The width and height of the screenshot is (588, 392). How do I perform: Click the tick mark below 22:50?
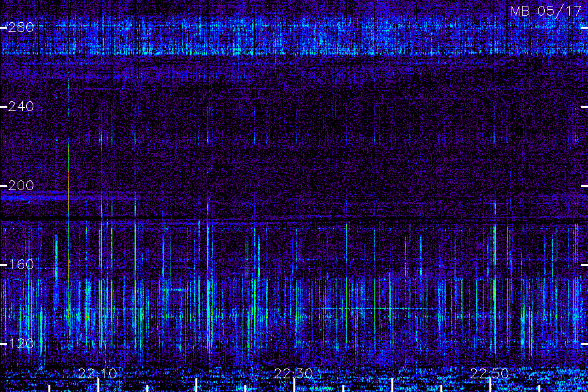(491, 385)
